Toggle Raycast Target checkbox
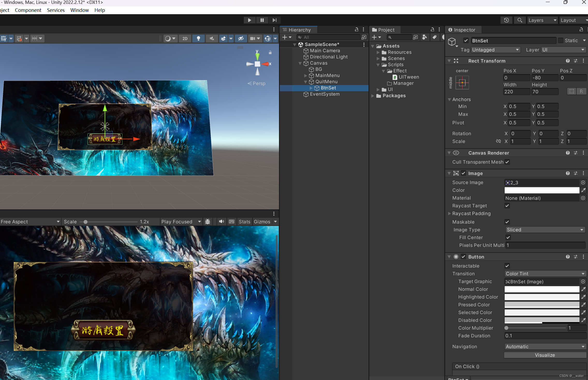This screenshot has width=588, height=380. (x=507, y=206)
